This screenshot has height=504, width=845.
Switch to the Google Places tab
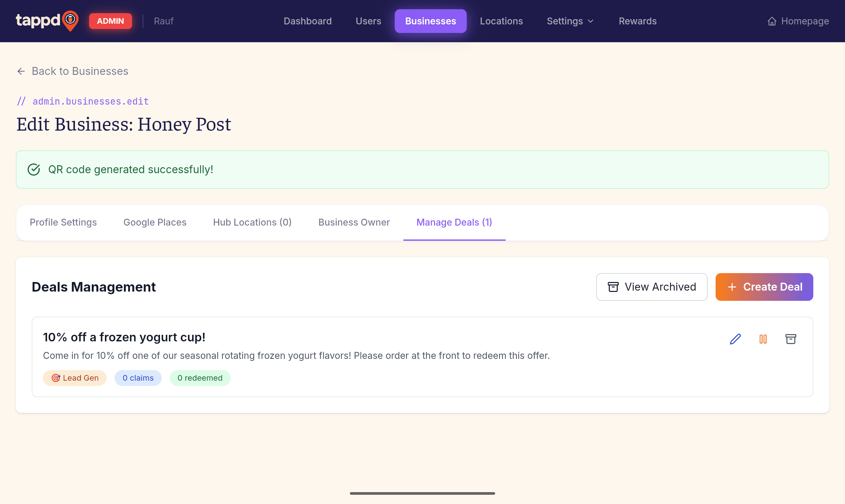(154, 222)
